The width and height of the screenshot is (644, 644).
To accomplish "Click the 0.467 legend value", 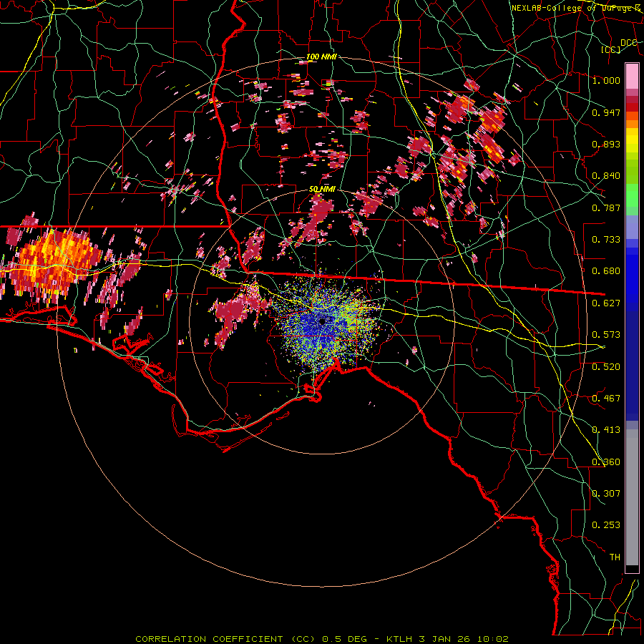I will 606,399.
